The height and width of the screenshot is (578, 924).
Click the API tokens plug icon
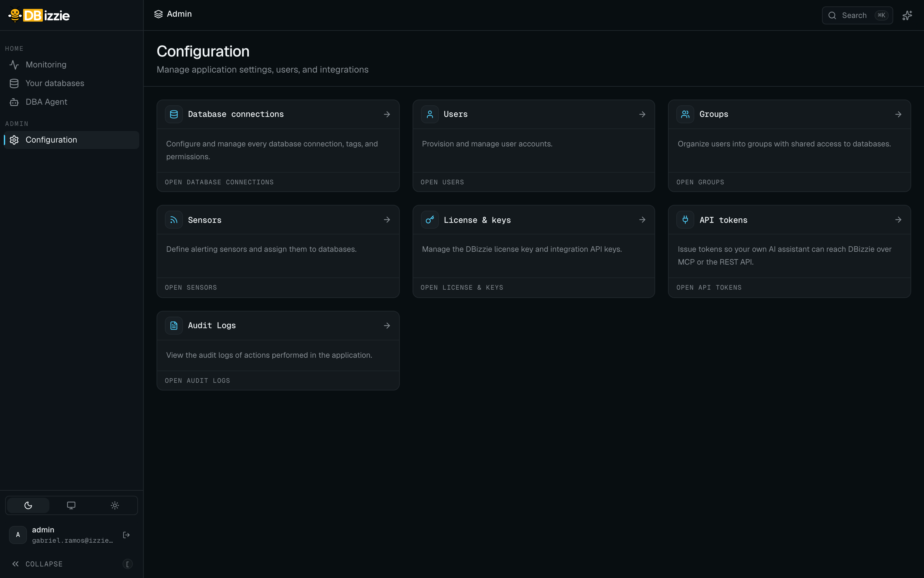pos(685,220)
